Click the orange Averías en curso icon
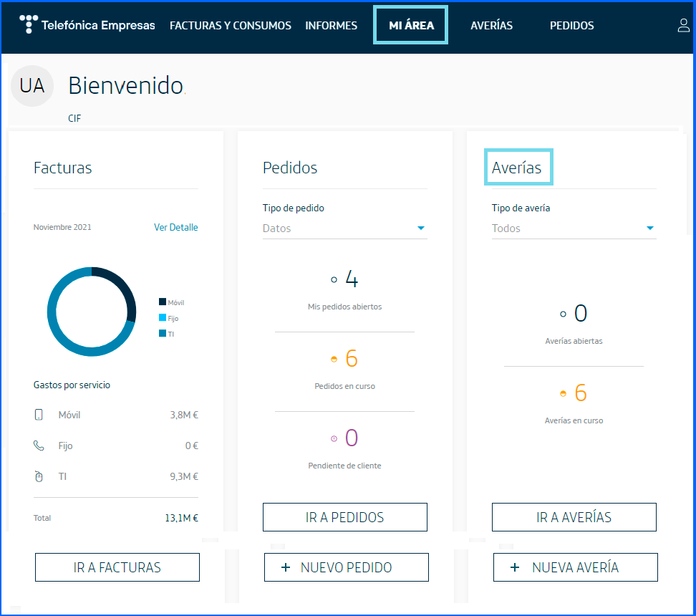 pos(563,393)
